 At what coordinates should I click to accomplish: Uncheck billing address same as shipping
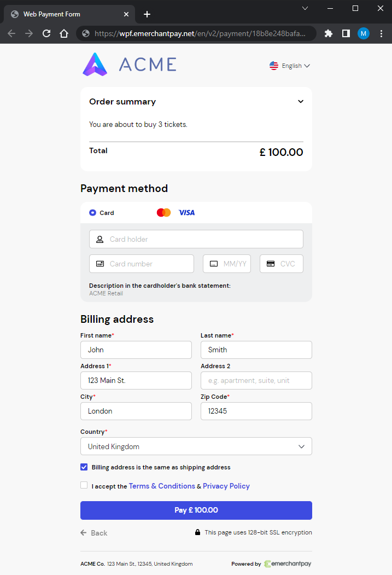[x=84, y=467]
